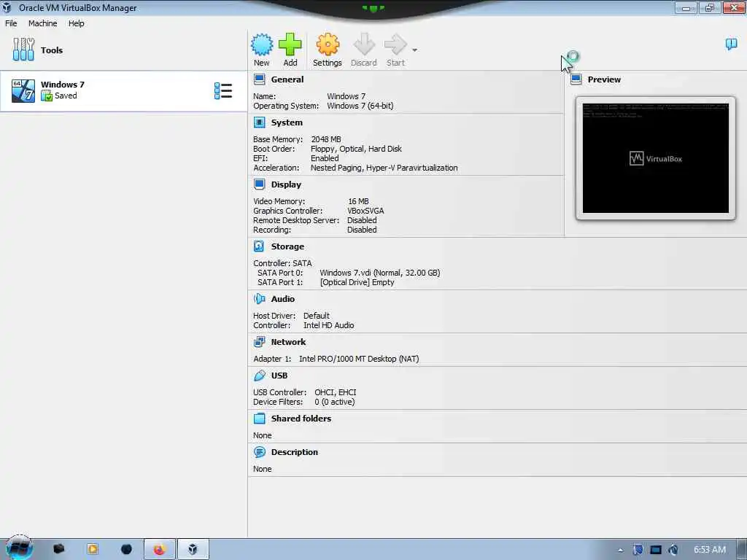Click the Storage section icon

[259, 246]
